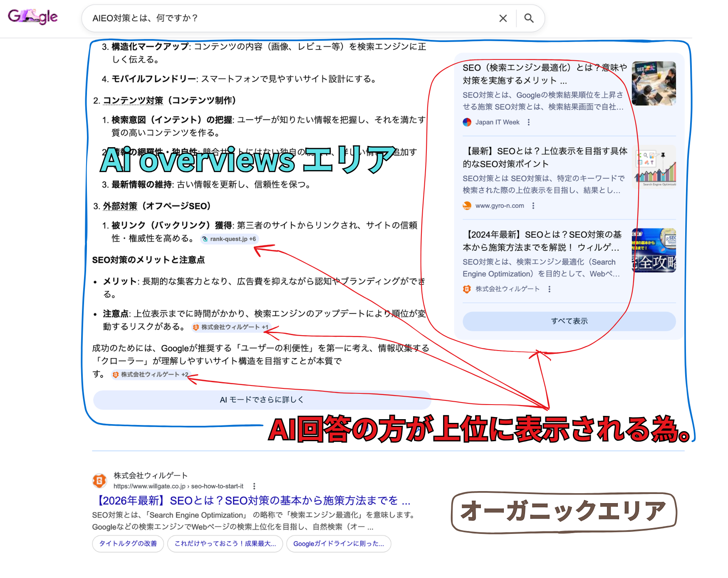Open the three-dot menu beside the Willgate result URL
728x578 pixels.
254,486
